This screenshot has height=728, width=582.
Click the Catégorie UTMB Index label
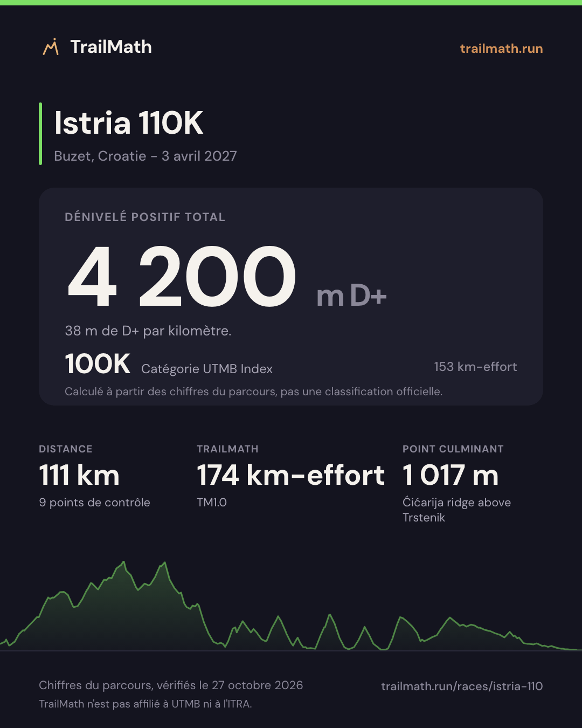click(207, 369)
